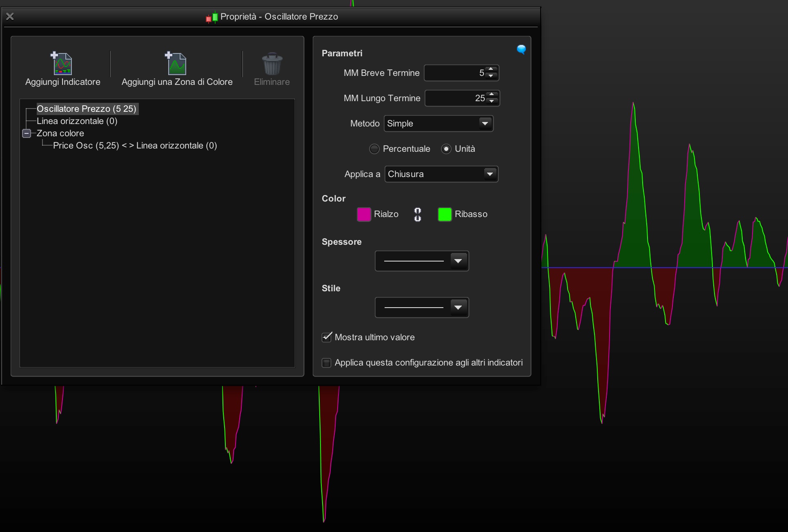Click Aggiungi una Zona di Colore icon

point(176,64)
